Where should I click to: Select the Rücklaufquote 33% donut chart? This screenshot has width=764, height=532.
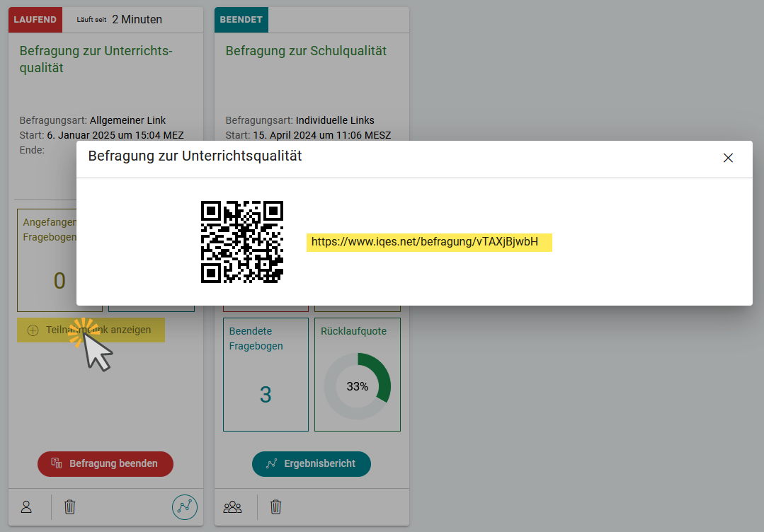pos(357,386)
